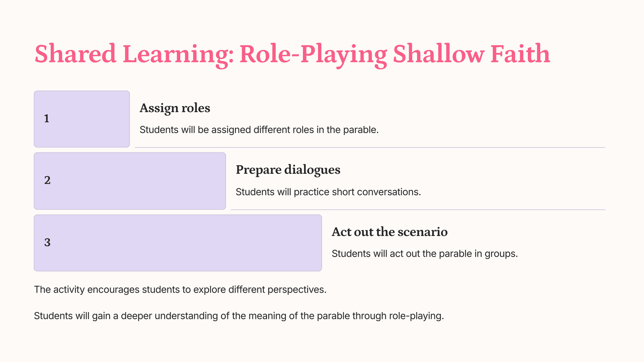This screenshot has width=644, height=362.
Task: Click the "Students will act out the parable in groups" text
Action: (425, 254)
